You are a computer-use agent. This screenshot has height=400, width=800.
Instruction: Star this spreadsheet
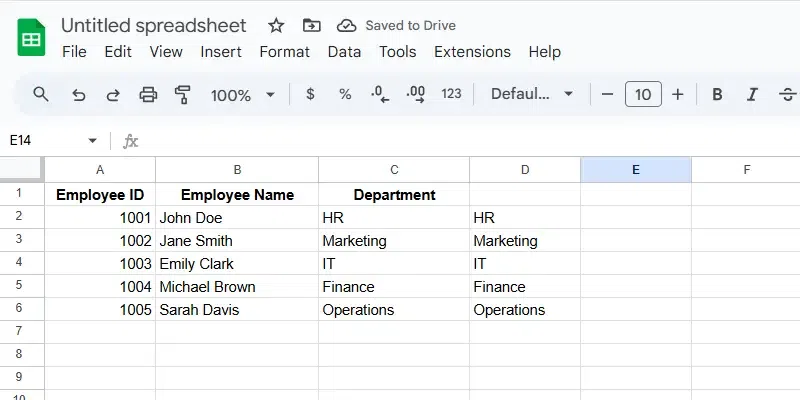click(276, 25)
